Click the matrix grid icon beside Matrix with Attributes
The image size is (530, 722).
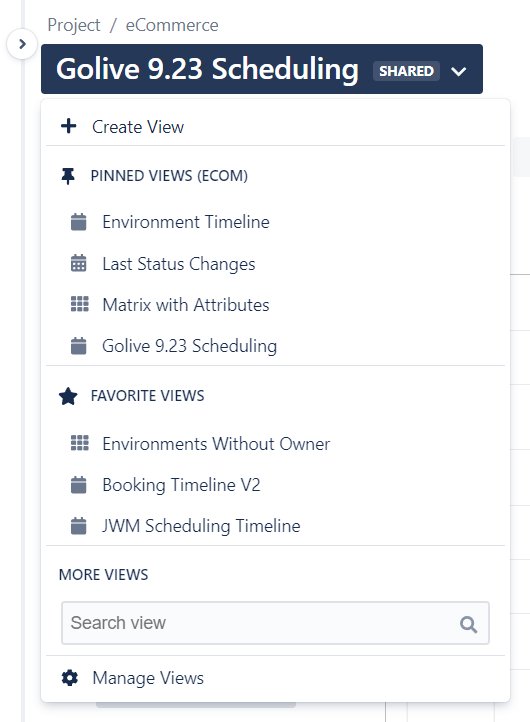pyautogui.click(x=80, y=304)
